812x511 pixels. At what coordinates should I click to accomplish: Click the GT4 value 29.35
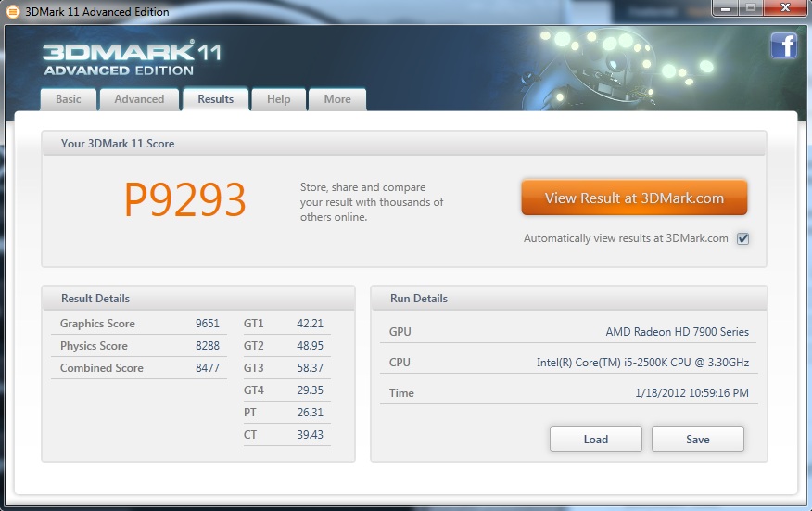pos(310,390)
